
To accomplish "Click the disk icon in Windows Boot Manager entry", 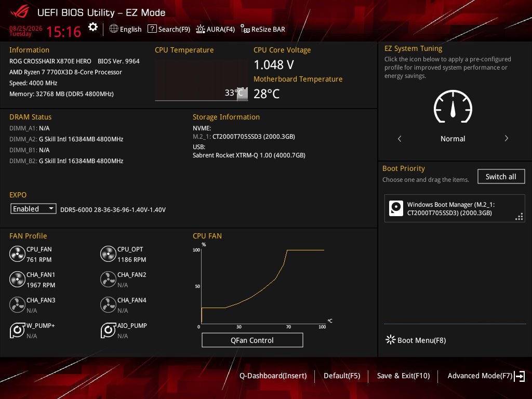I will pos(396,208).
